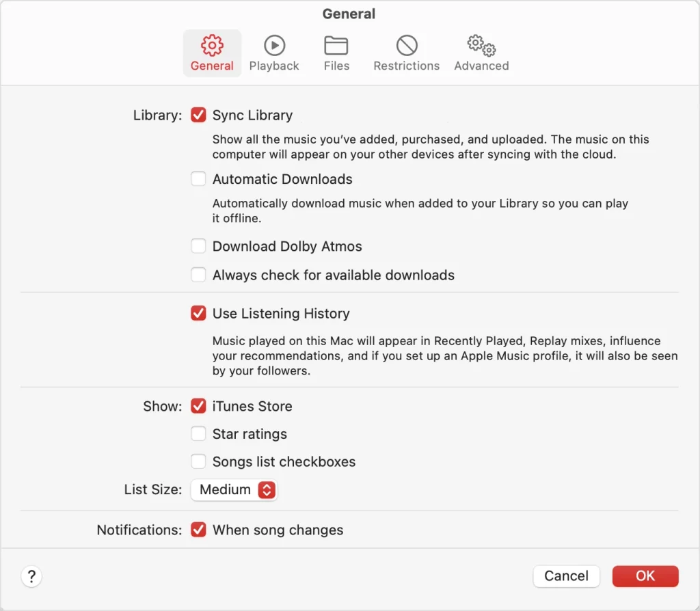Screen dimensions: 700x611
Task: Check Download Dolby Atmos
Action: [198, 245]
